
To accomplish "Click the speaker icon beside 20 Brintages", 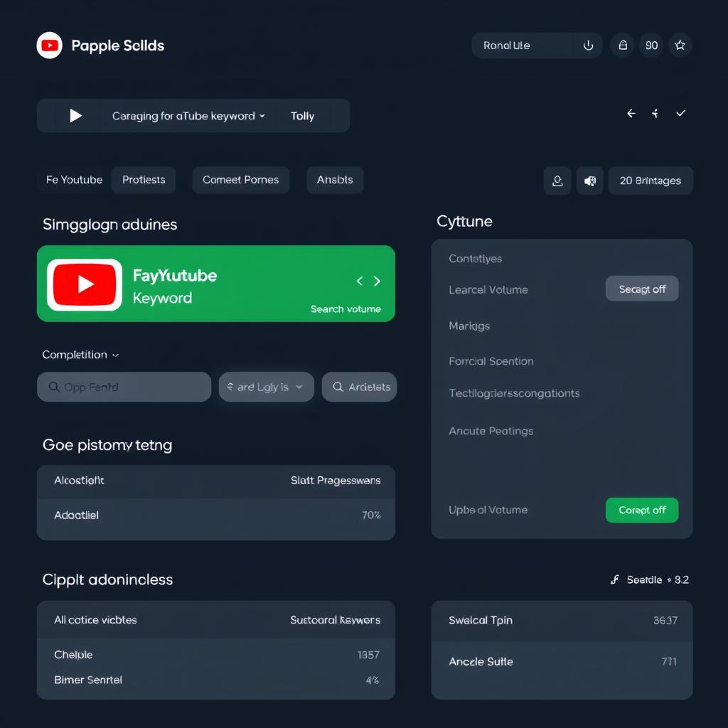I will click(589, 181).
